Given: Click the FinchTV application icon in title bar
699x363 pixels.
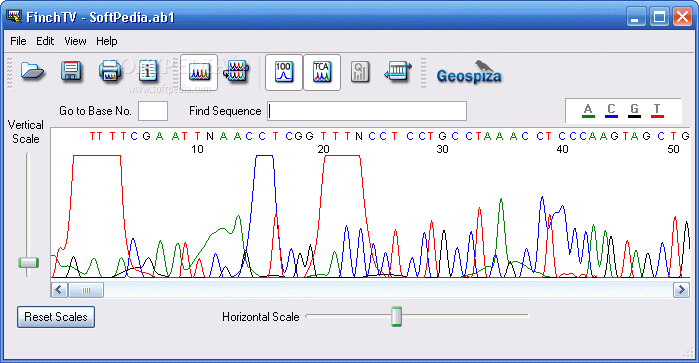Looking at the screenshot, I should click(x=14, y=16).
